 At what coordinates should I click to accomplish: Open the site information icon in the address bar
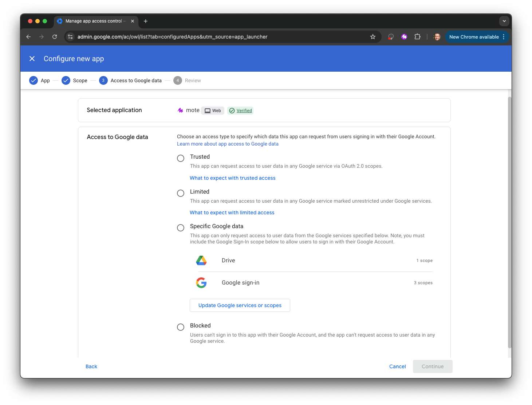tap(71, 37)
